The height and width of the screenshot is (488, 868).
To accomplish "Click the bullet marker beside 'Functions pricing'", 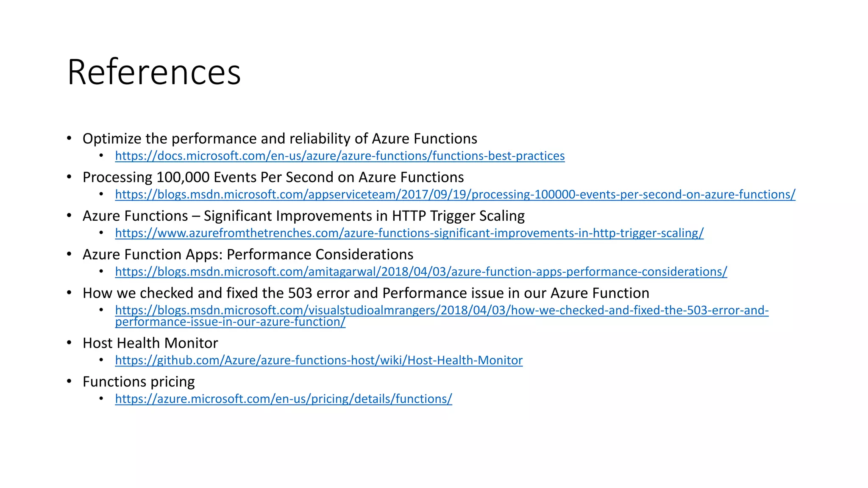I will 69,381.
